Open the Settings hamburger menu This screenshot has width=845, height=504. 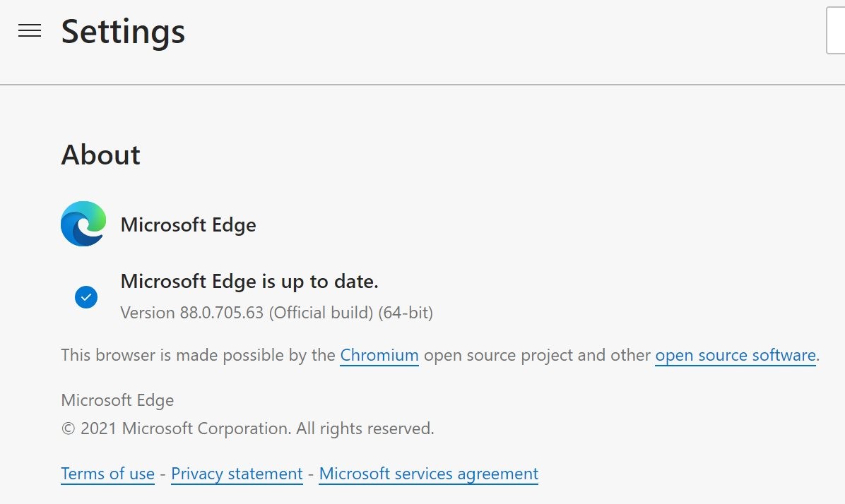click(x=30, y=30)
